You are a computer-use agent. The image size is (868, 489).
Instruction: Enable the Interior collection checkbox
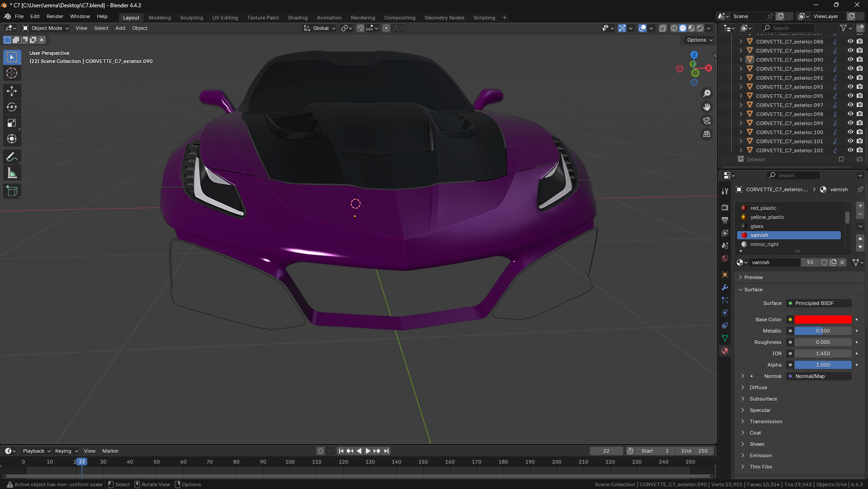(841, 159)
